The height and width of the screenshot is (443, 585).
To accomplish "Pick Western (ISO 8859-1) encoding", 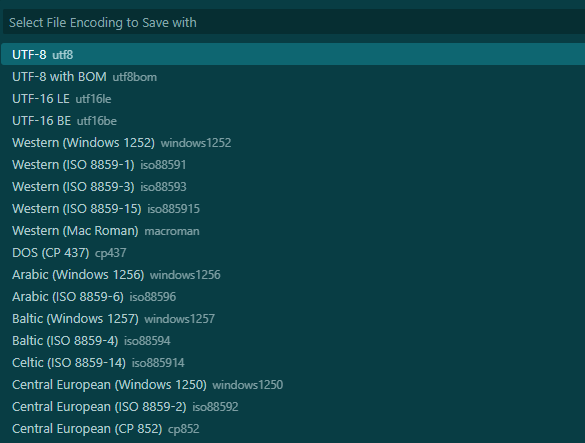I will coord(293,165).
